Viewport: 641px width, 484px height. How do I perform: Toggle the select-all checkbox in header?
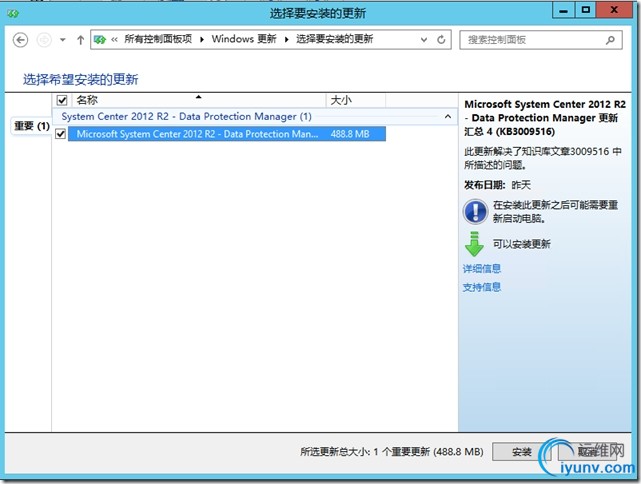(62, 100)
